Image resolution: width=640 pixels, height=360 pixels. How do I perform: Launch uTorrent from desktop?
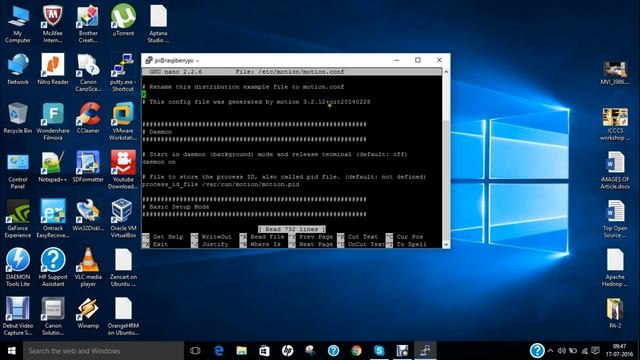[123, 20]
